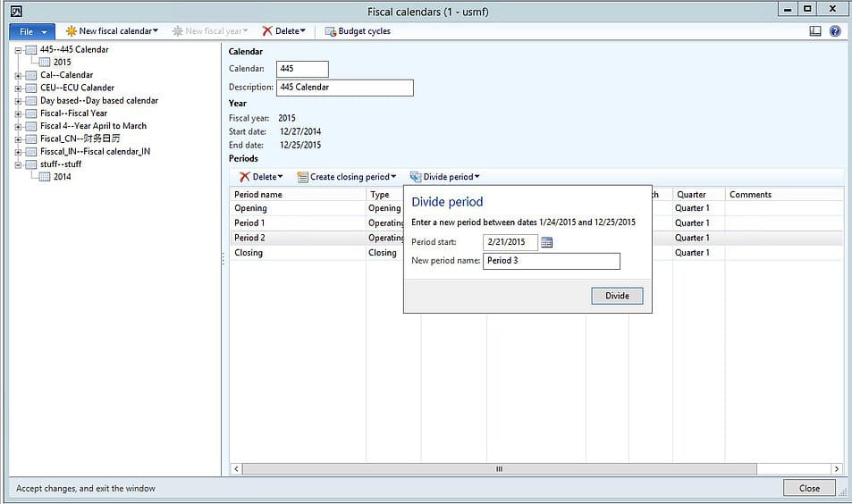Screen dimensions: 852x504
Task: Click the Divide button
Action: pyautogui.click(x=617, y=296)
